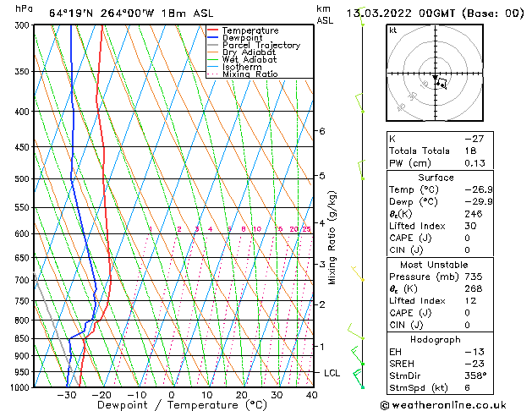Screen dimensions: 532x411
Task: Click the wind barb at 400 hPa
Action: (359, 103)
